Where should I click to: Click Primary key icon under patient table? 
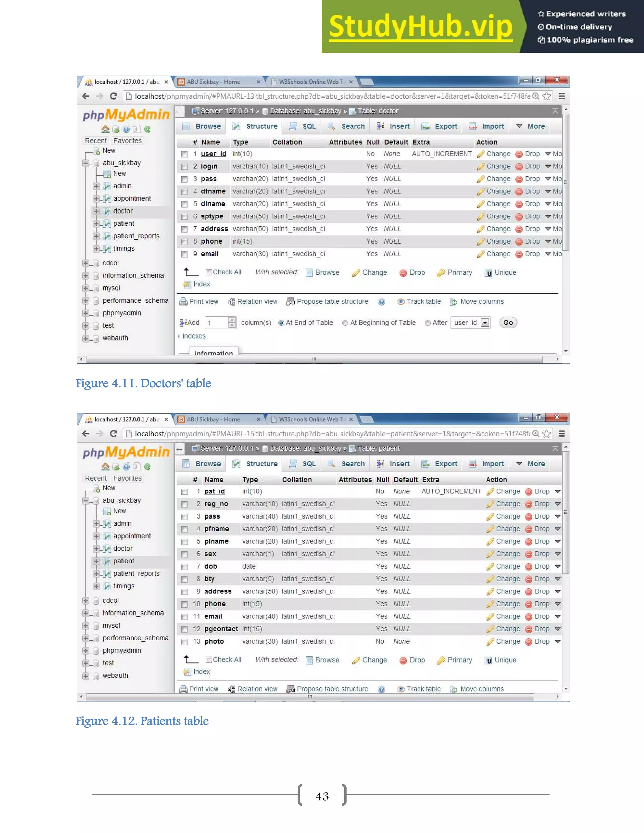[441, 660]
